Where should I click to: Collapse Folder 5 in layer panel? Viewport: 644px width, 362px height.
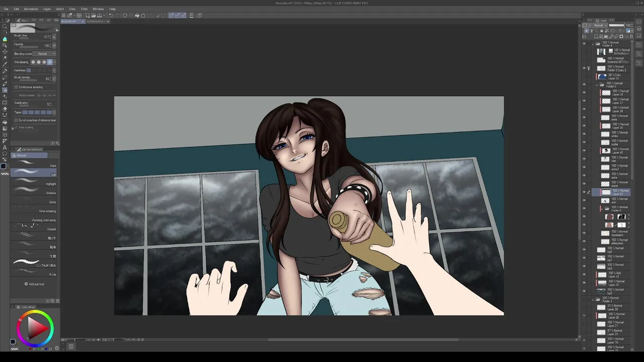pyautogui.click(x=597, y=85)
